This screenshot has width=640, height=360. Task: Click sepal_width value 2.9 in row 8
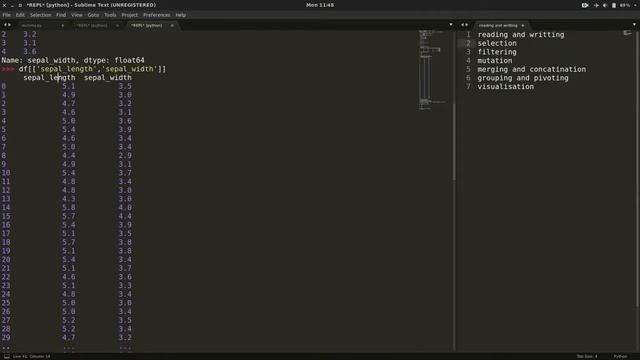click(x=125, y=156)
